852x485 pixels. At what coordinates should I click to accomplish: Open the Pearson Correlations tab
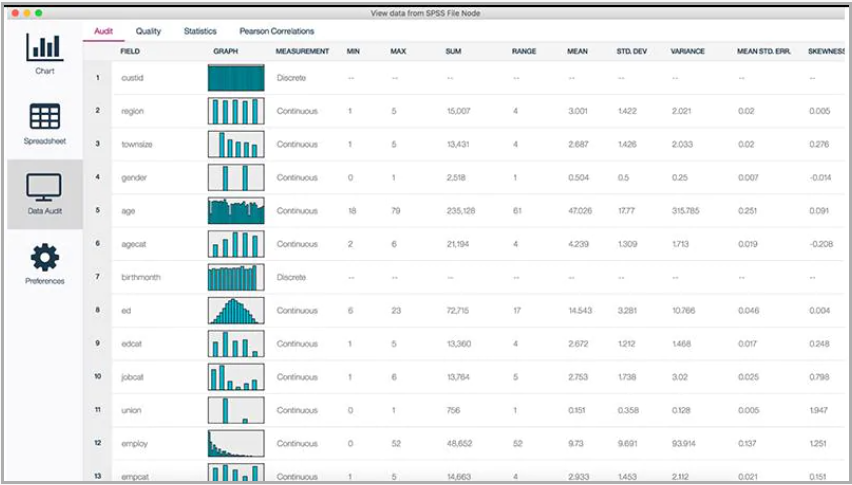tap(277, 31)
